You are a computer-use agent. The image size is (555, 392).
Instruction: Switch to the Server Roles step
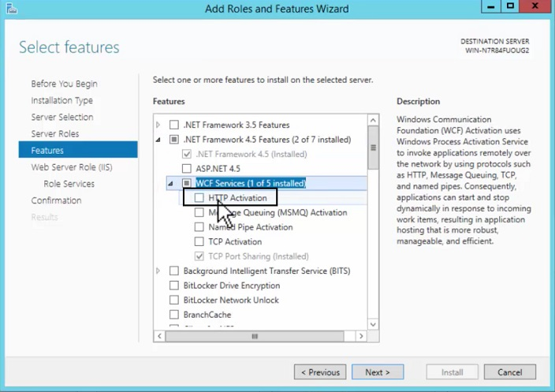point(55,134)
